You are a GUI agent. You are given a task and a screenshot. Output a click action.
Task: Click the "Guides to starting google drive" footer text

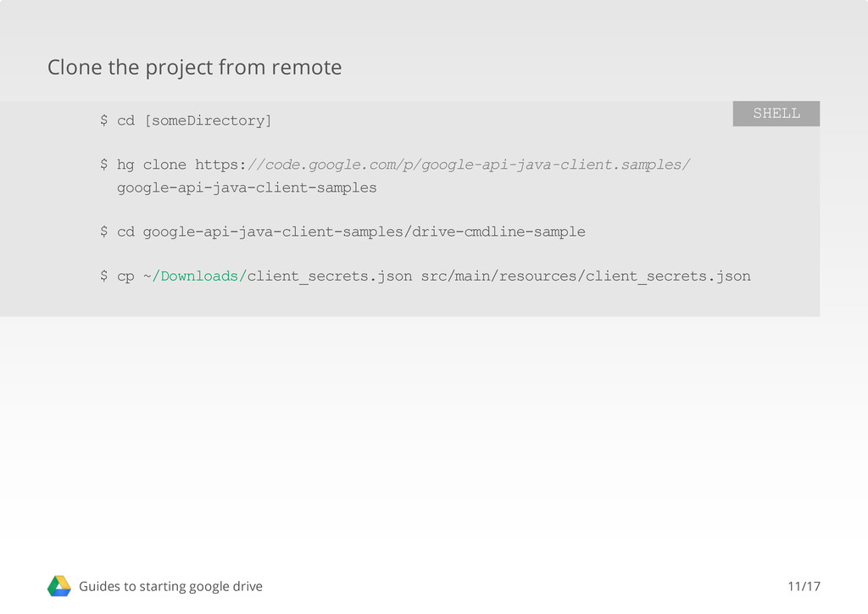170,586
